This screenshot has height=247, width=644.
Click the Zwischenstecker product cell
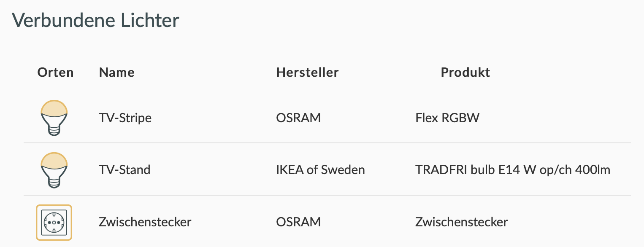tap(461, 222)
